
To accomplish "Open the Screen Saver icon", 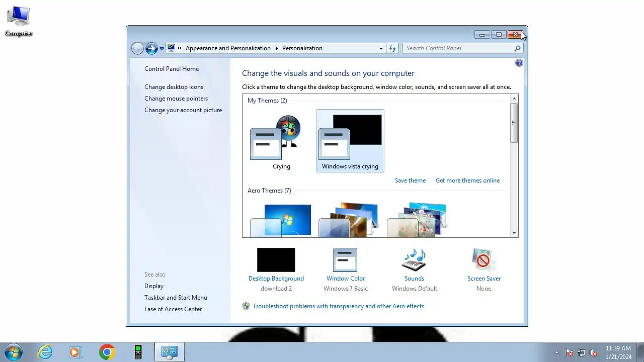I will click(x=484, y=260).
